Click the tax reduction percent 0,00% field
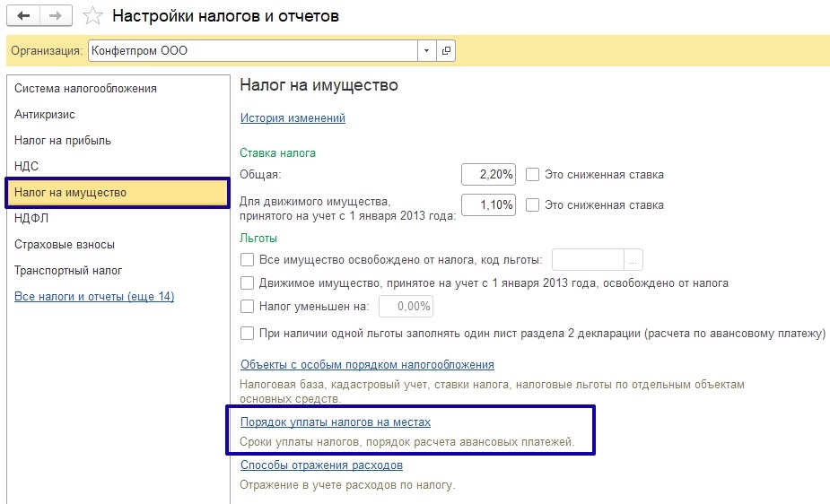Image resolution: width=830 pixels, height=504 pixels. tap(406, 307)
